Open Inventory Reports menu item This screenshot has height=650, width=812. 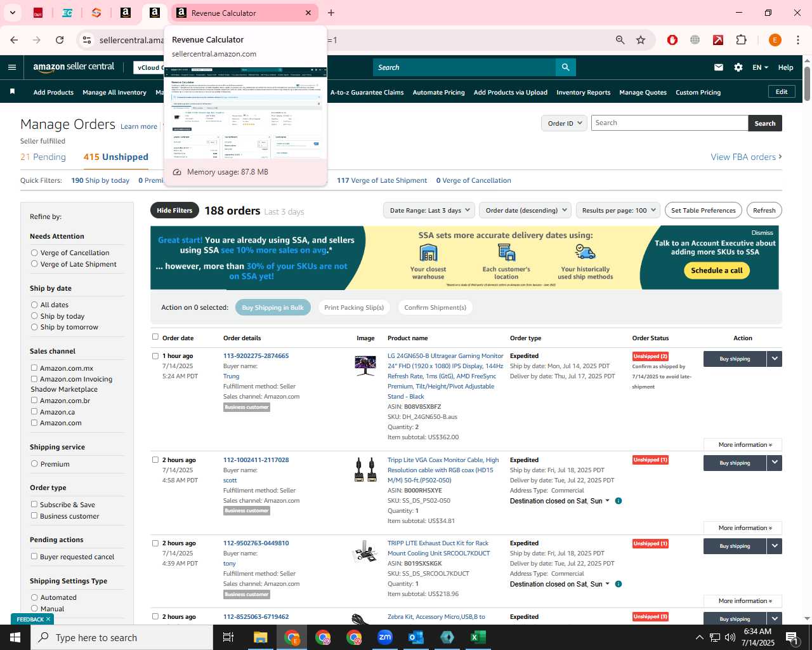click(583, 92)
